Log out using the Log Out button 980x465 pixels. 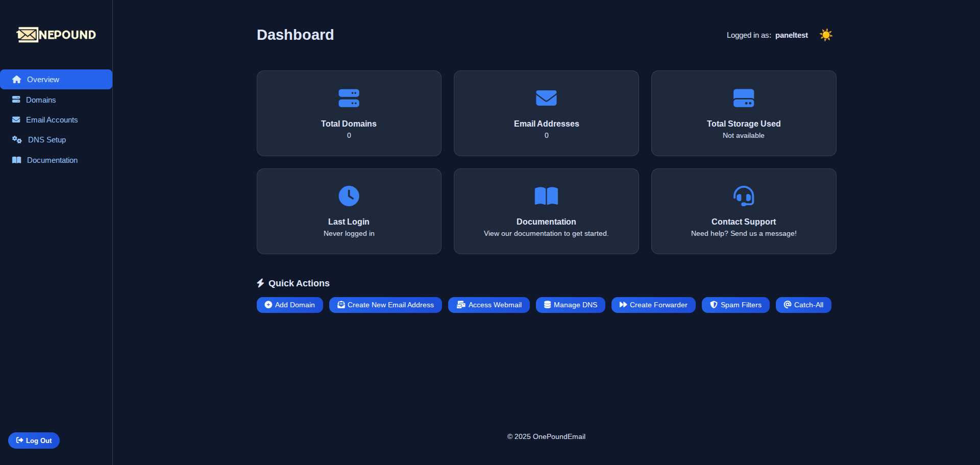point(34,440)
